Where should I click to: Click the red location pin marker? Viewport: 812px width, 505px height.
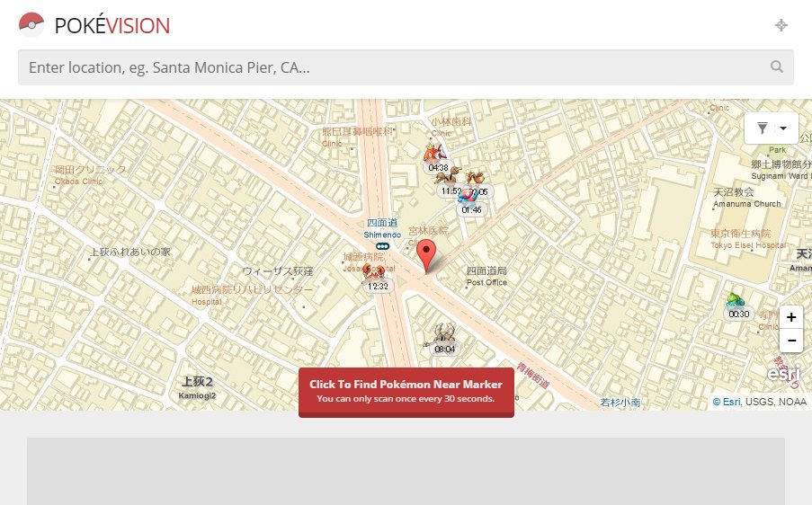(426, 254)
